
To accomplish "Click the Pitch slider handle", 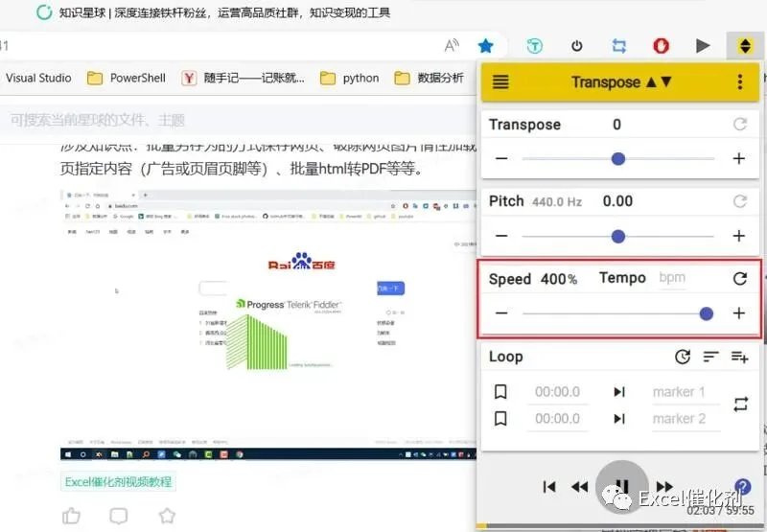I will [x=618, y=237].
